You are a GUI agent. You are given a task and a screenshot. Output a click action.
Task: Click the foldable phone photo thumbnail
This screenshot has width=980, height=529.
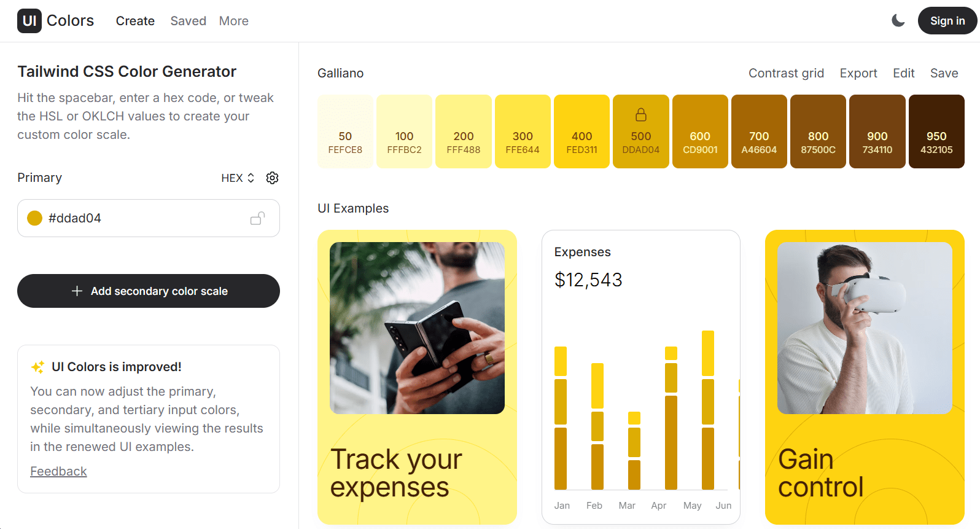[x=417, y=328]
